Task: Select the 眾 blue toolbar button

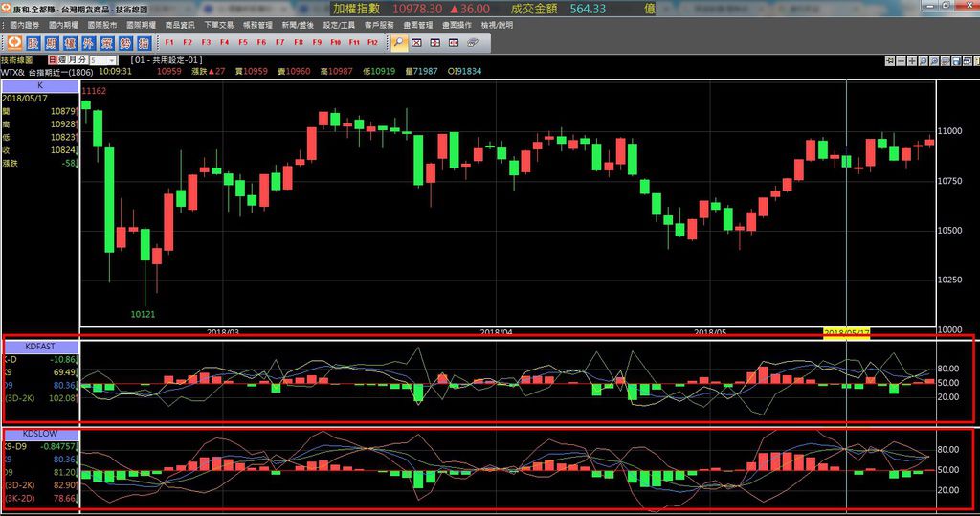Action: point(107,42)
